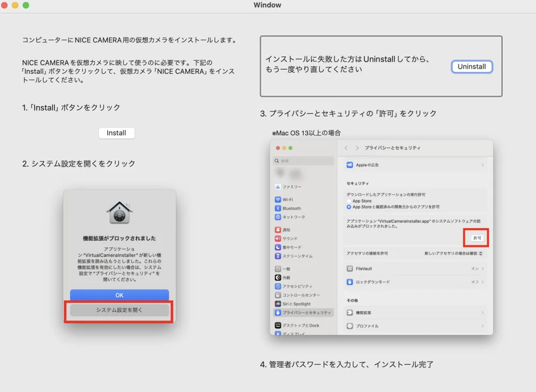This screenshot has height=392, width=536.
Task: Click ロックダウンモード hand icon in screenshot
Action: (349, 282)
